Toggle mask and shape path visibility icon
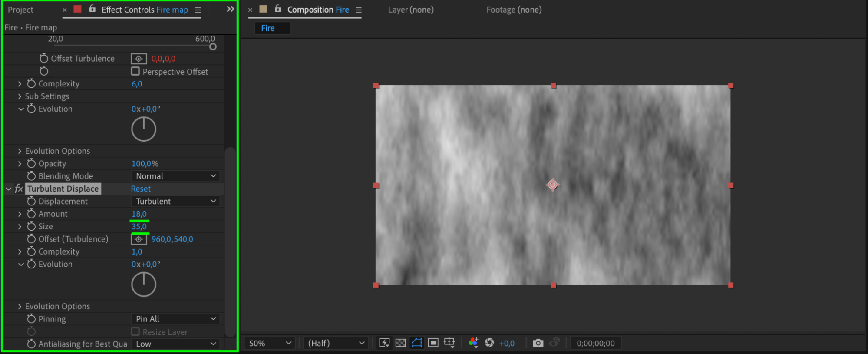This screenshot has width=868, height=354. coord(417,343)
